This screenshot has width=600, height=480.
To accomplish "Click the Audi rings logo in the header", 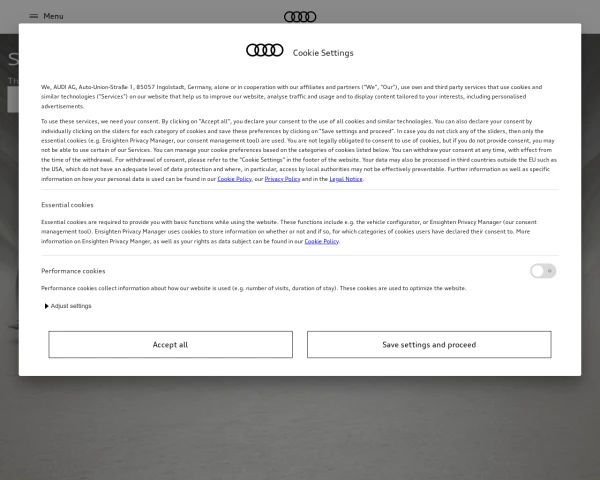I will click(300, 16).
